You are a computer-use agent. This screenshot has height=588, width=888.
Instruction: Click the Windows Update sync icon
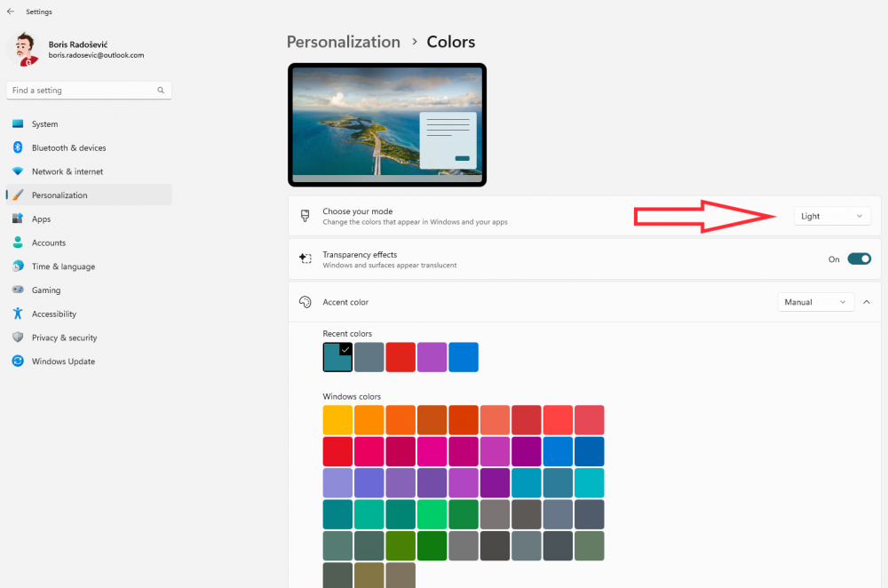[x=18, y=361]
